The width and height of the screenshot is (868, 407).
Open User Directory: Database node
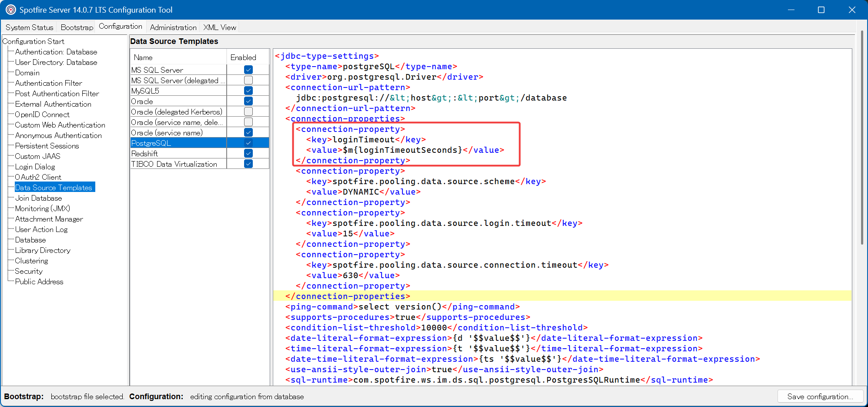click(x=56, y=62)
